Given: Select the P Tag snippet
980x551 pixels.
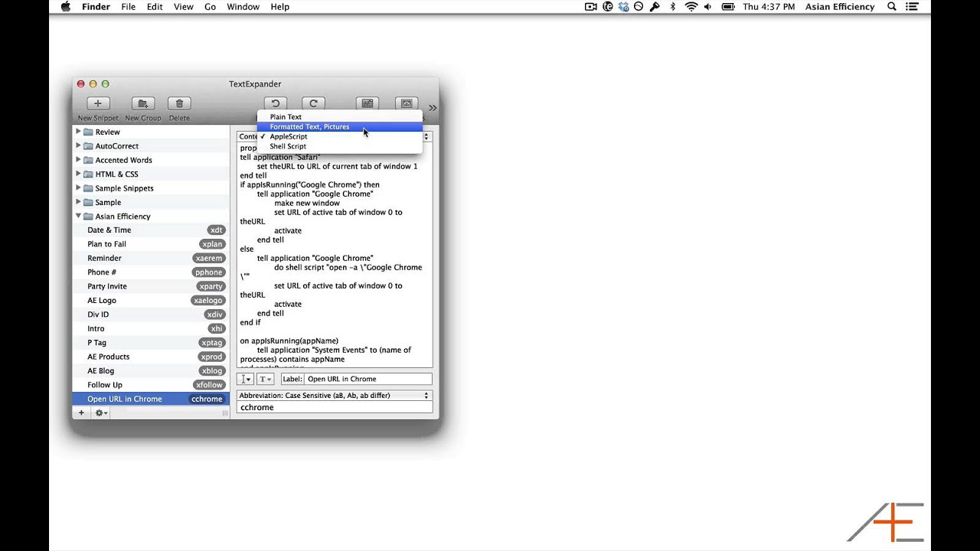Looking at the screenshot, I should pos(151,343).
